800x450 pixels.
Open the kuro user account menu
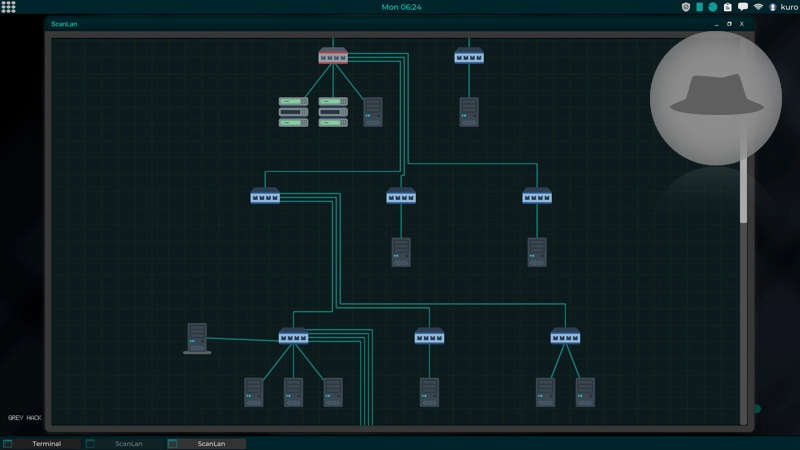pyautogui.click(x=783, y=7)
